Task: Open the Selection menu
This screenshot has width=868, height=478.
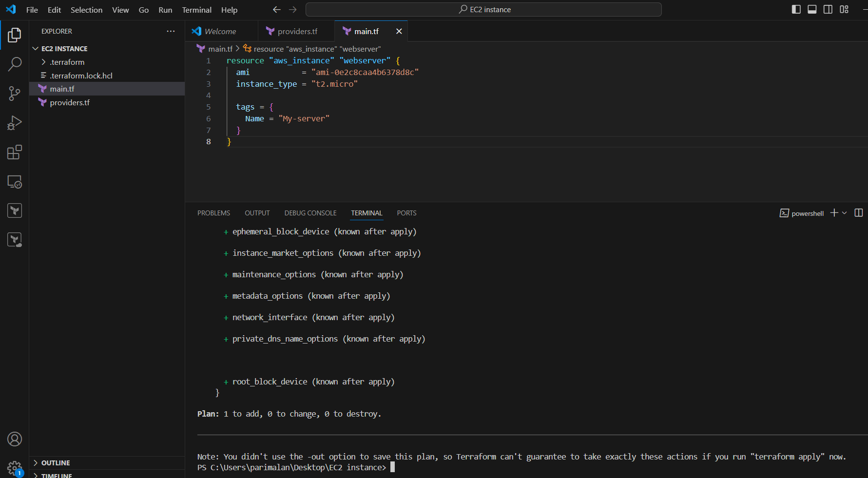Action: pos(86,10)
